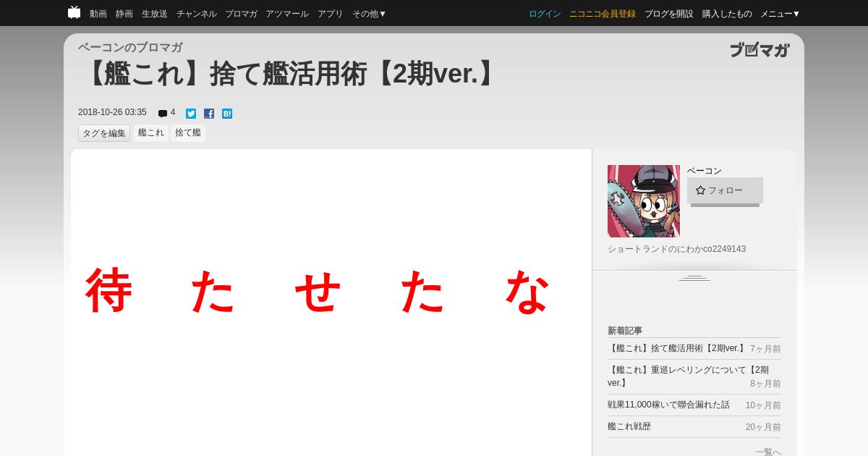The width and height of the screenshot is (868, 456).
Task: Click the ショートランドのにわかco2249143 description
Action: (676, 249)
